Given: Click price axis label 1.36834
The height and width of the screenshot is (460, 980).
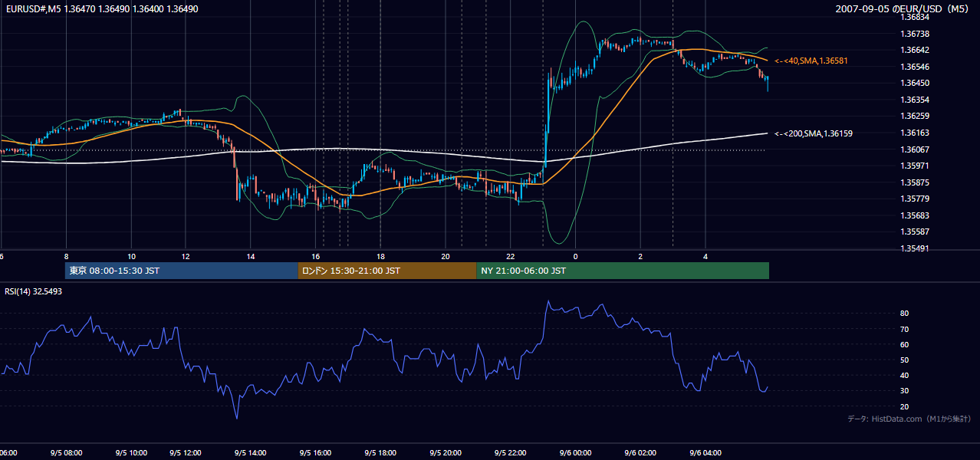Looking at the screenshot, I should click(x=914, y=17).
